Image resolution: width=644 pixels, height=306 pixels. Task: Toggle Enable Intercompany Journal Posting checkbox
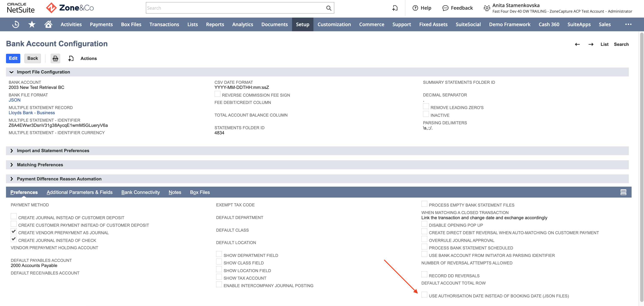[x=219, y=285]
